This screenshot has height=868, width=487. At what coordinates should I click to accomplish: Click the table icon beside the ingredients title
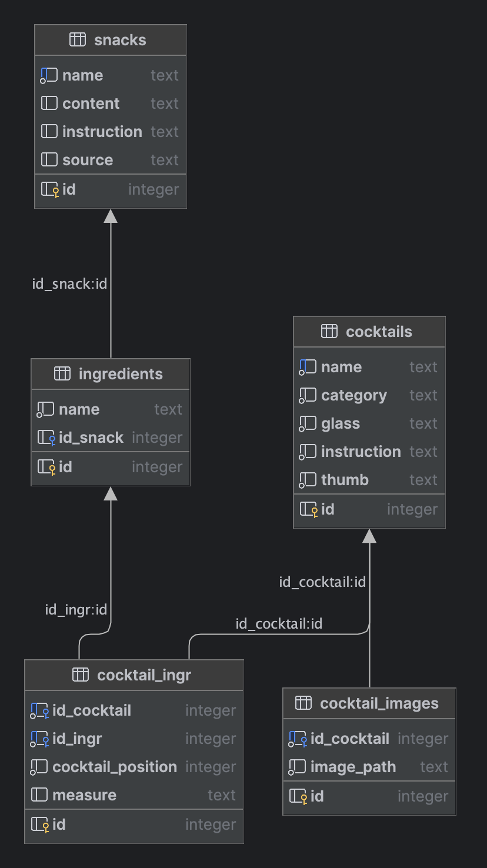pos(62,374)
